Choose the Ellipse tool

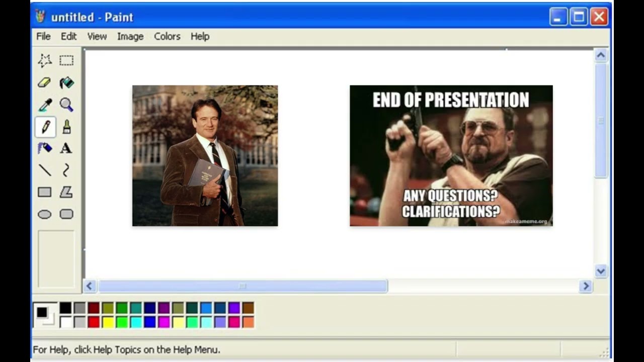(x=45, y=214)
